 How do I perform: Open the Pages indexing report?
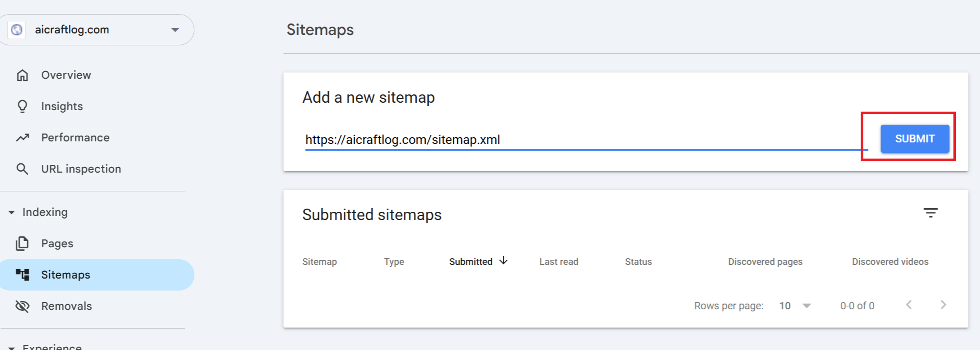click(x=57, y=244)
